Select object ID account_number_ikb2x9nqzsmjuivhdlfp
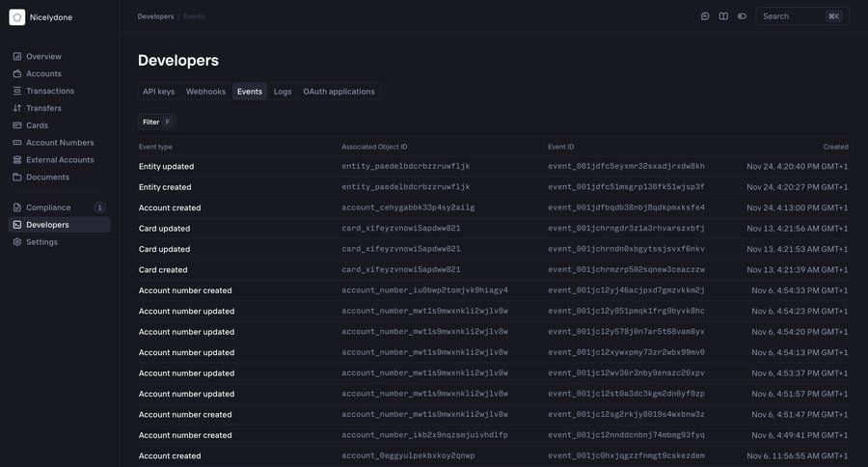Screen dimensions: 868x467 click(x=424, y=435)
